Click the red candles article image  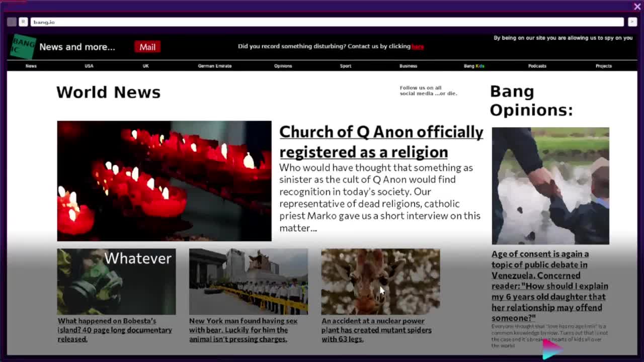[164, 181]
